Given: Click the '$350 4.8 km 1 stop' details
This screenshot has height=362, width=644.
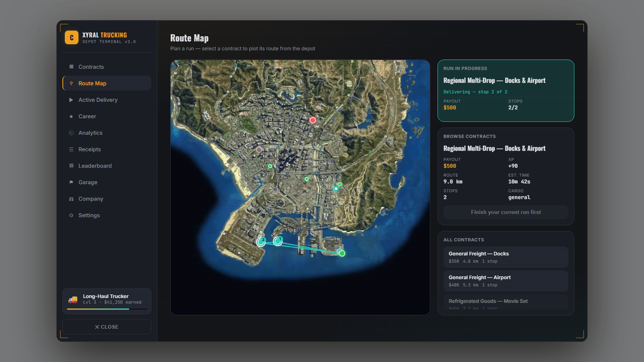Looking at the screenshot, I should [x=473, y=261].
